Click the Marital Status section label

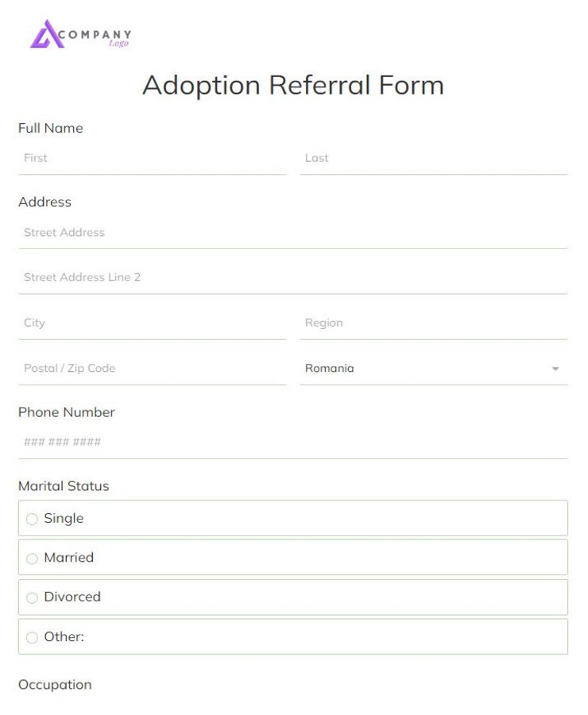pyautogui.click(x=64, y=485)
